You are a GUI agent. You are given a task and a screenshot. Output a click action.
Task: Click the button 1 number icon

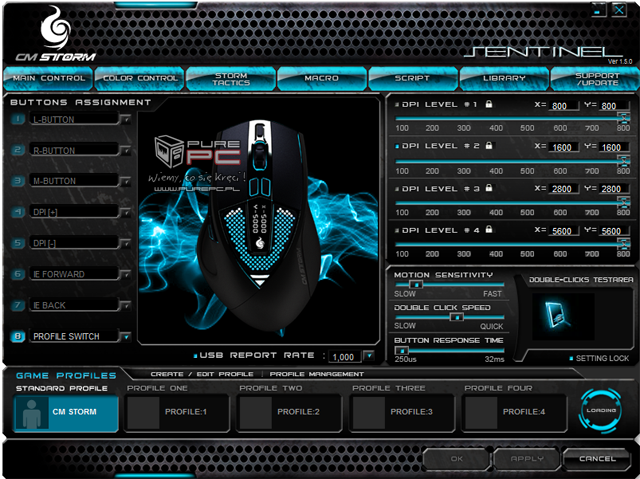[18, 119]
